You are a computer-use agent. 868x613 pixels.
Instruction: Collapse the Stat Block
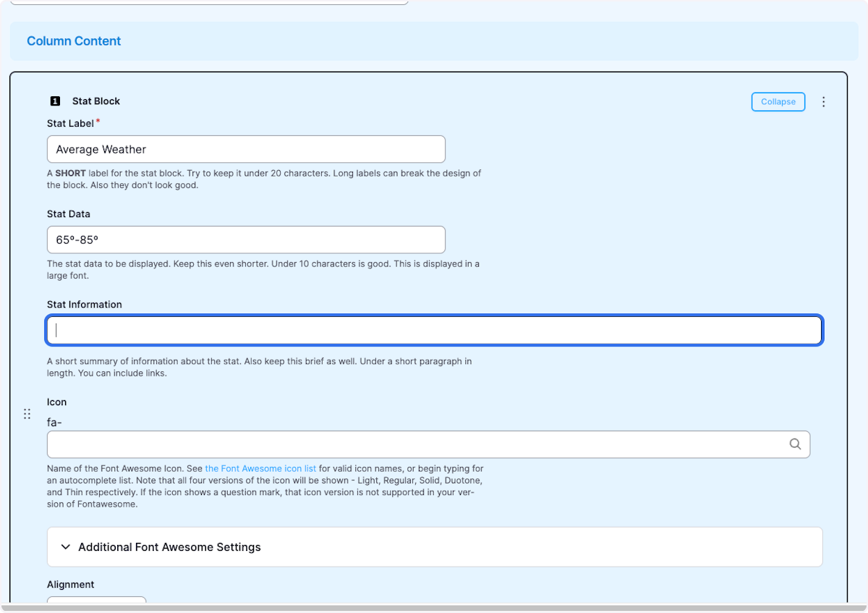coord(778,102)
